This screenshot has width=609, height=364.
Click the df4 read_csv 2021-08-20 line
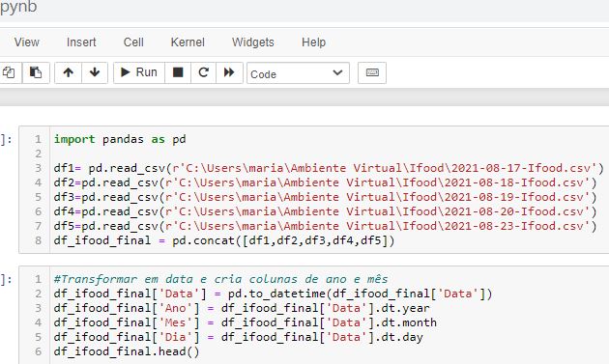coord(325,211)
